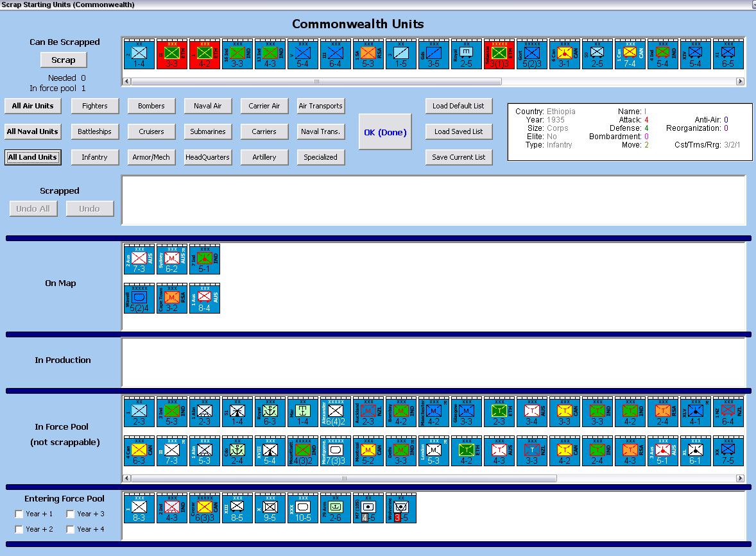Click the Crerar 6(3)3 Canadian HQ counter
Viewport: 756px width, 556px height.
(205, 508)
